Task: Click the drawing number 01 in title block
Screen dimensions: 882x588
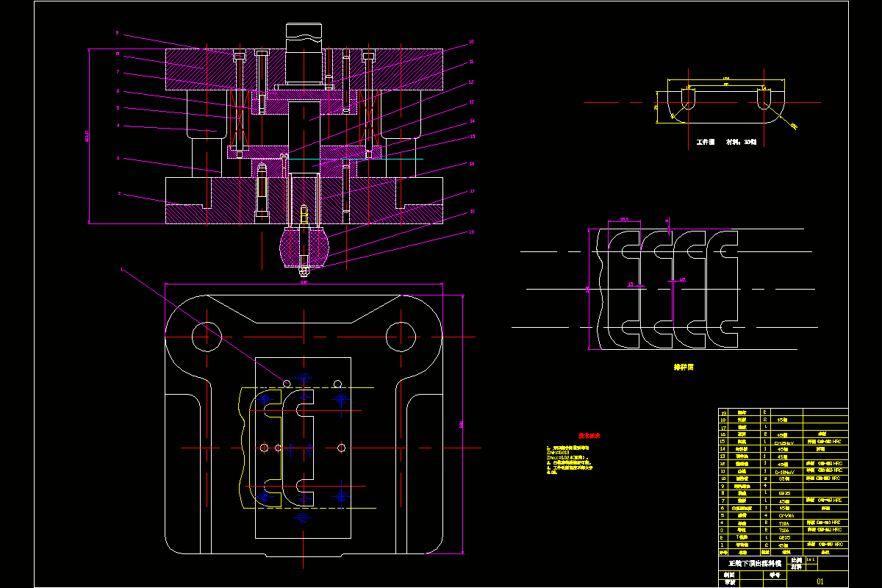Action: coord(820,581)
